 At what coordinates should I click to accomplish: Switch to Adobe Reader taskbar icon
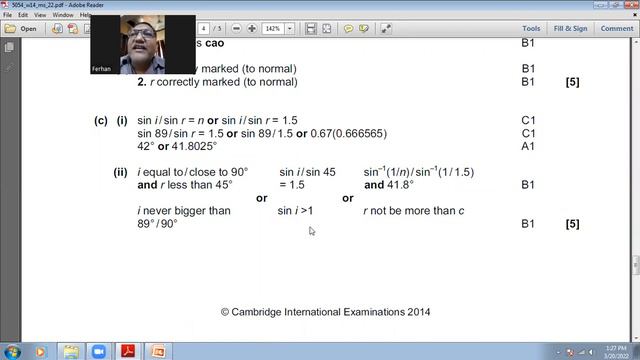tap(128, 351)
